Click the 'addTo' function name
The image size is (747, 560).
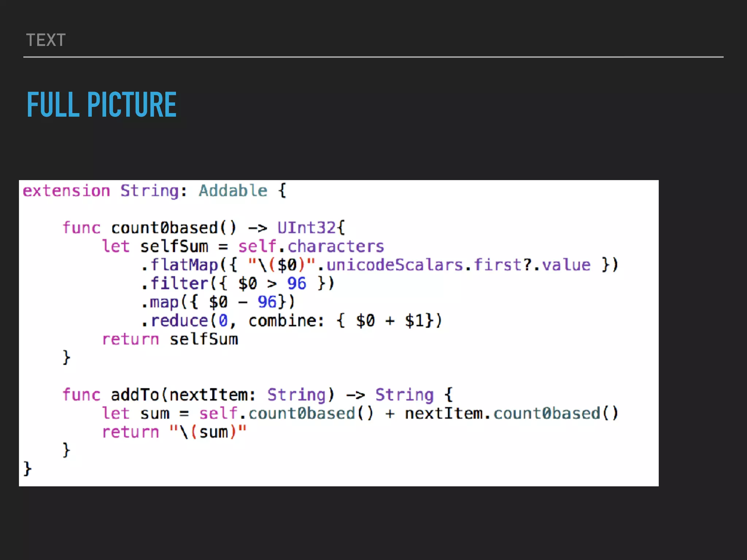135,395
